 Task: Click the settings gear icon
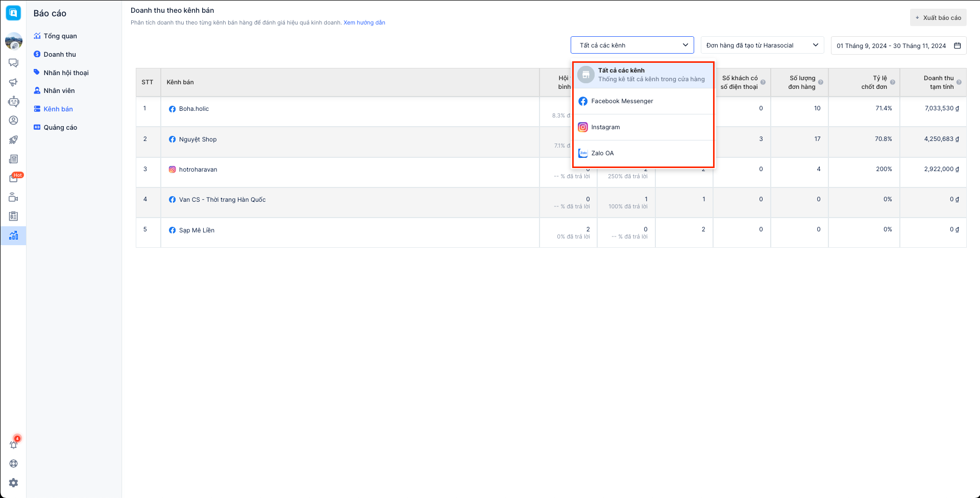point(13,483)
